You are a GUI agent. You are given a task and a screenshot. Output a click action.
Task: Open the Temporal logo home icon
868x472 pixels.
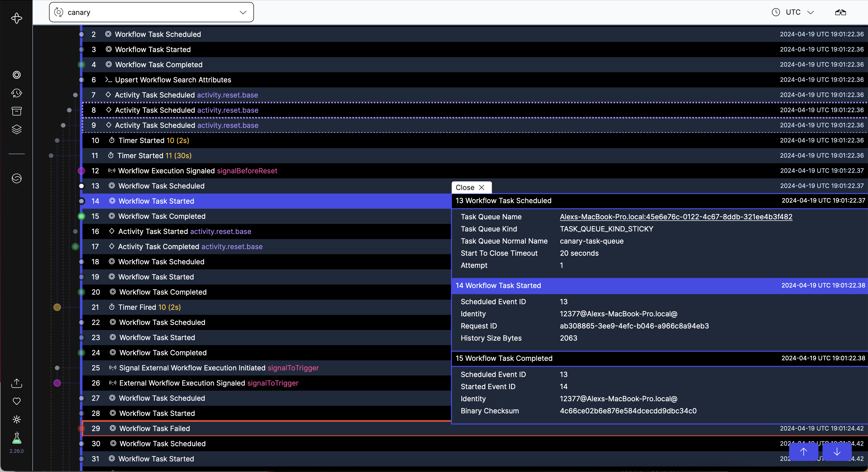point(16,18)
